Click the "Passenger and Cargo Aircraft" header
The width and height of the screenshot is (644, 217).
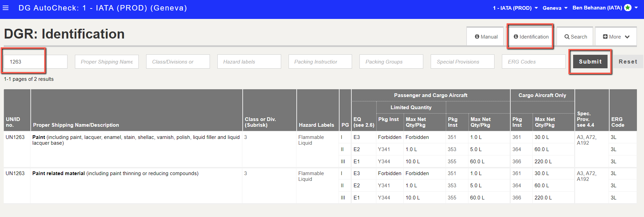click(x=431, y=95)
